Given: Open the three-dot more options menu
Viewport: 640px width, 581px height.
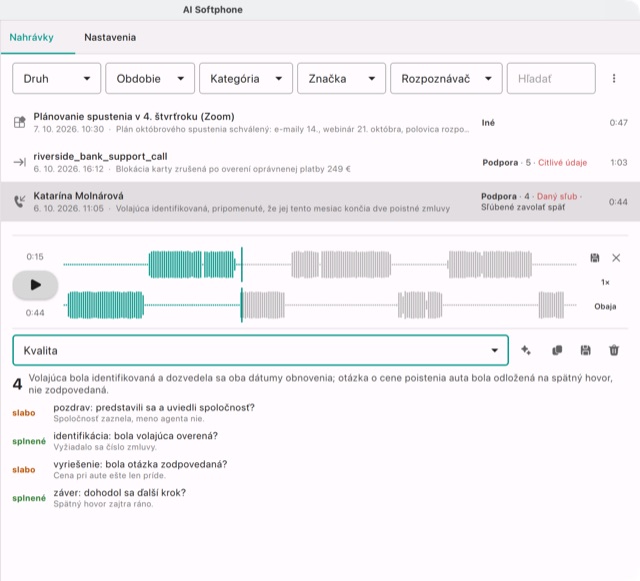Looking at the screenshot, I should (x=613, y=78).
